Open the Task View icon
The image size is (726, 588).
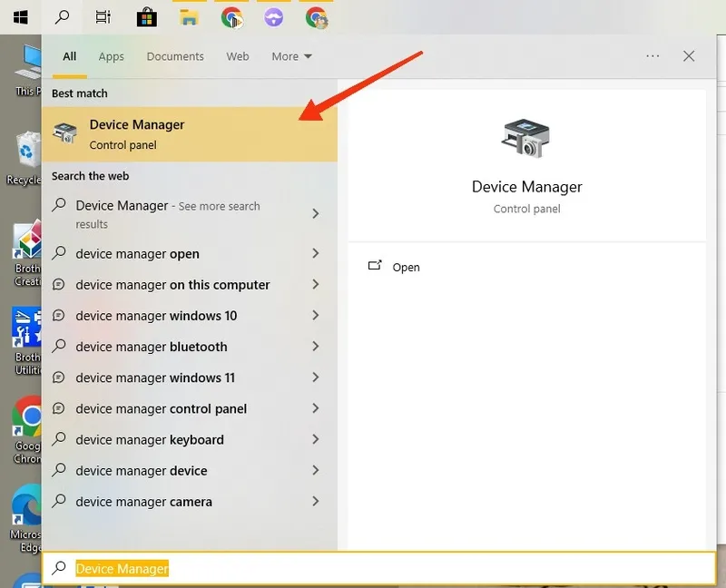(x=103, y=16)
